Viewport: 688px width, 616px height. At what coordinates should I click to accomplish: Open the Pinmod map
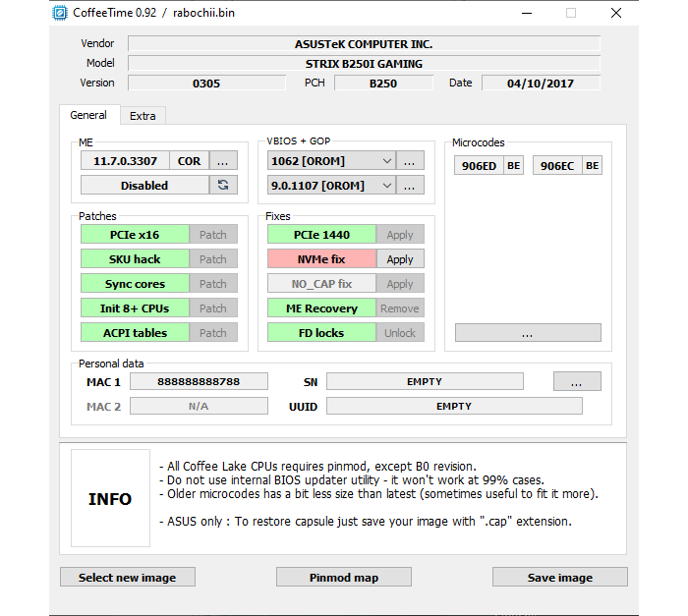point(344,577)
